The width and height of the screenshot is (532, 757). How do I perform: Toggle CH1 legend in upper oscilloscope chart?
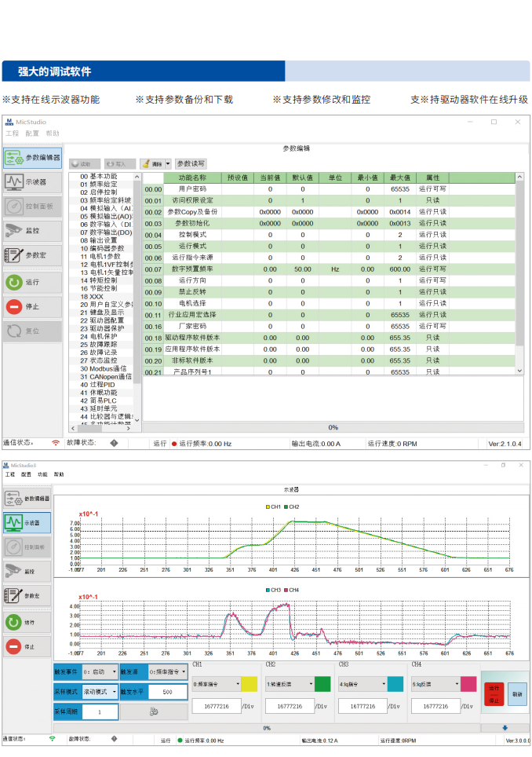click(273, 507)
